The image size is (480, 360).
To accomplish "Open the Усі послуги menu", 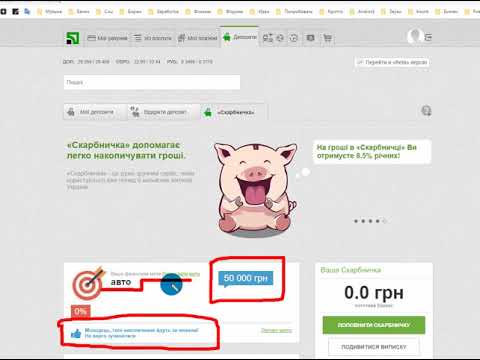I will click(153, 38).
